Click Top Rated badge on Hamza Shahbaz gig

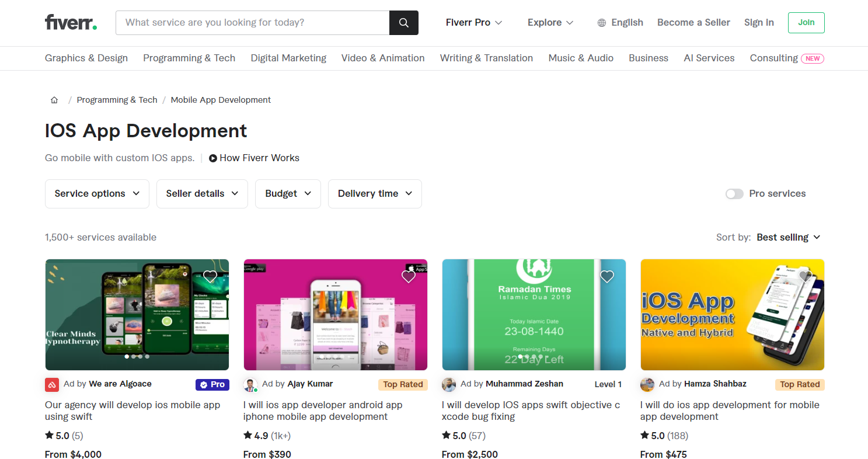pyautogui.click(x=800, y=384)
